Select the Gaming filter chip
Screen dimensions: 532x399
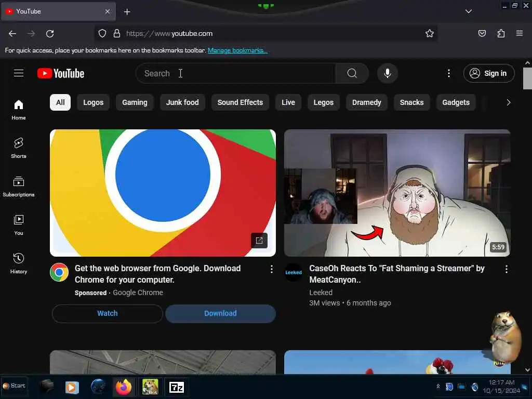tap(135, 102)
